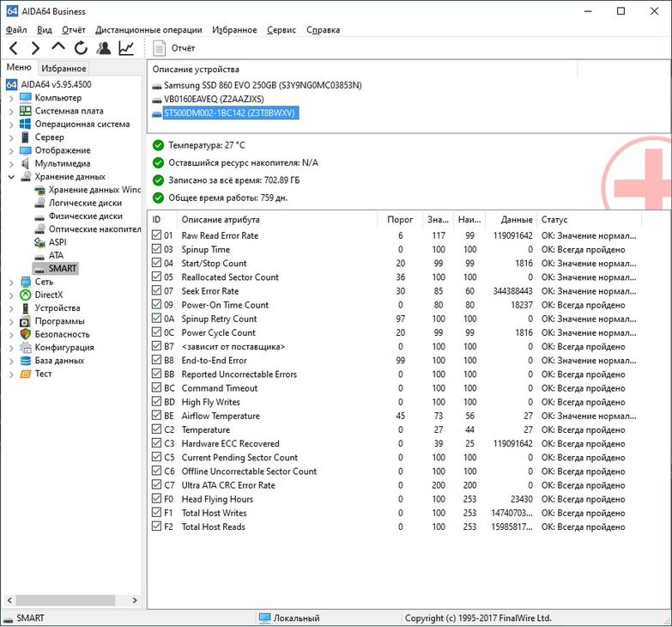Select the Системная плата motherboard icon
672x627 pixels.
(26, 111)
